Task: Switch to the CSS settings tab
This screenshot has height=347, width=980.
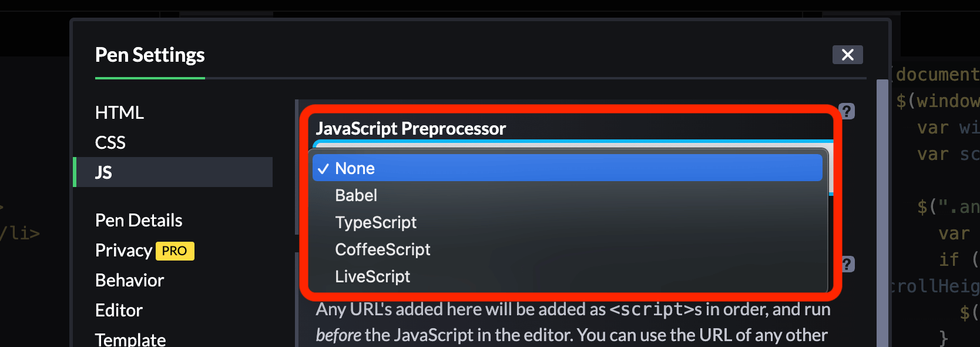Action: (x=110, y=142)
